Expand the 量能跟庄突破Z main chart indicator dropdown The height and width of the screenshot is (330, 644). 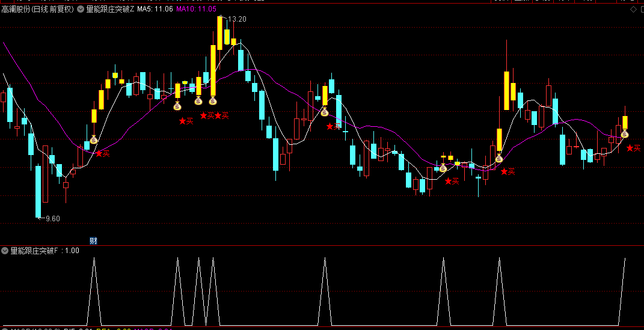click(x=81, y=9)
